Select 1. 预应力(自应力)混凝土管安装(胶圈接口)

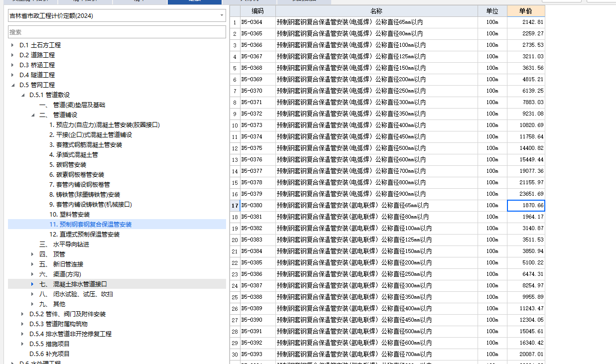pos(105,125)
